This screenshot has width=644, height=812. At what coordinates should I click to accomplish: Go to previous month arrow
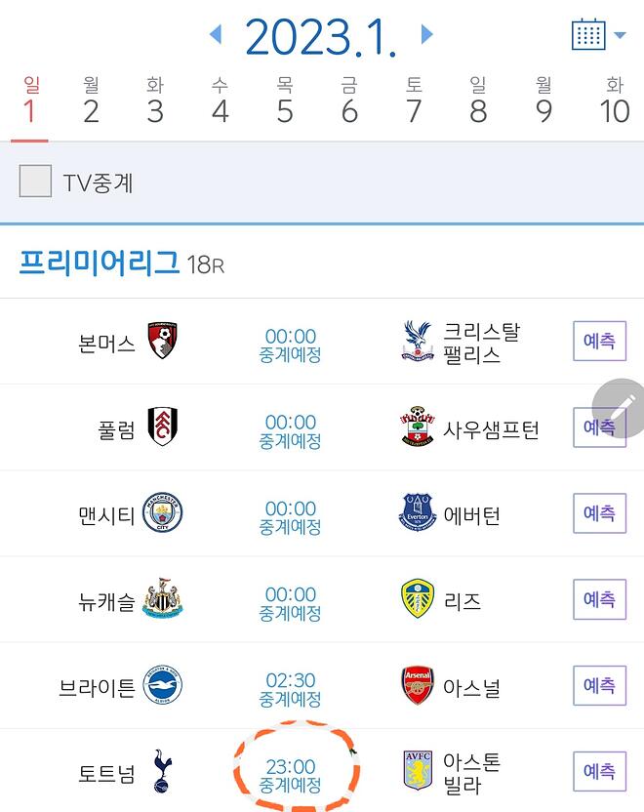(216, 35)
